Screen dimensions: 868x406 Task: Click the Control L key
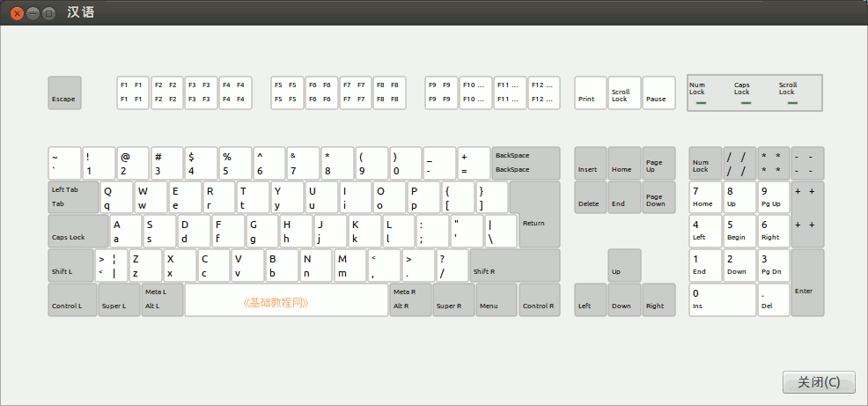[x=72, y=299]
